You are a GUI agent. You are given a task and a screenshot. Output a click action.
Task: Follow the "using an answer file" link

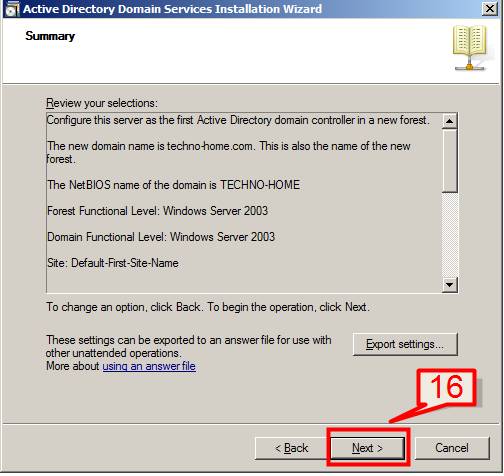[x=149, y=366]
